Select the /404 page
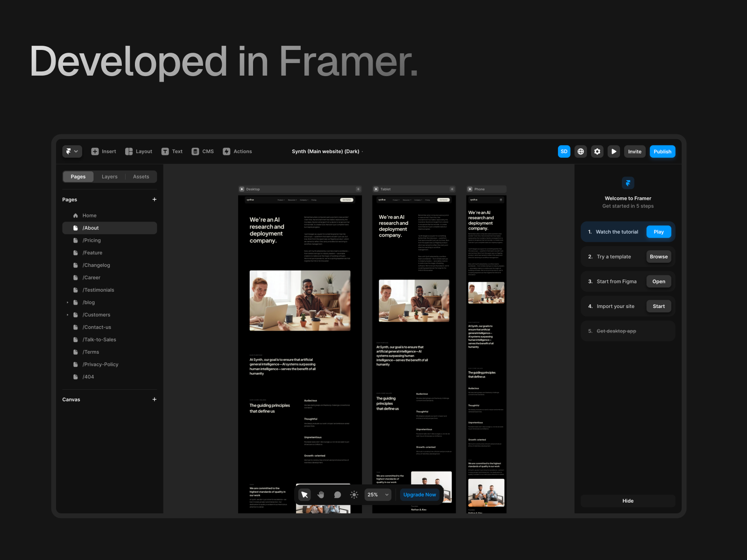The image size is (747, 560). coord(110,377)
